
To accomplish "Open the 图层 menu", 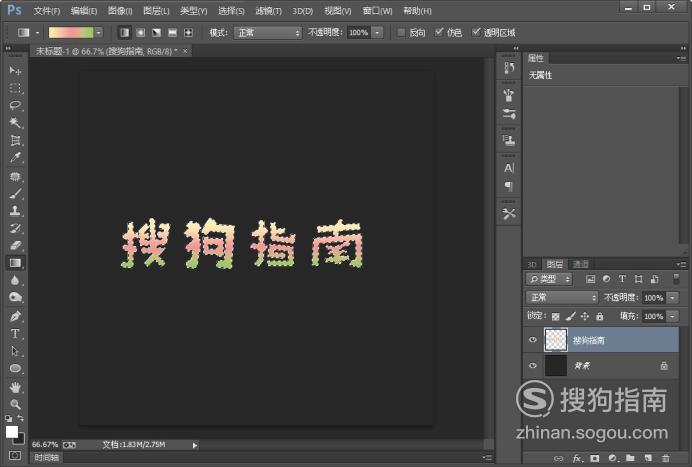I will click(156, 11).
